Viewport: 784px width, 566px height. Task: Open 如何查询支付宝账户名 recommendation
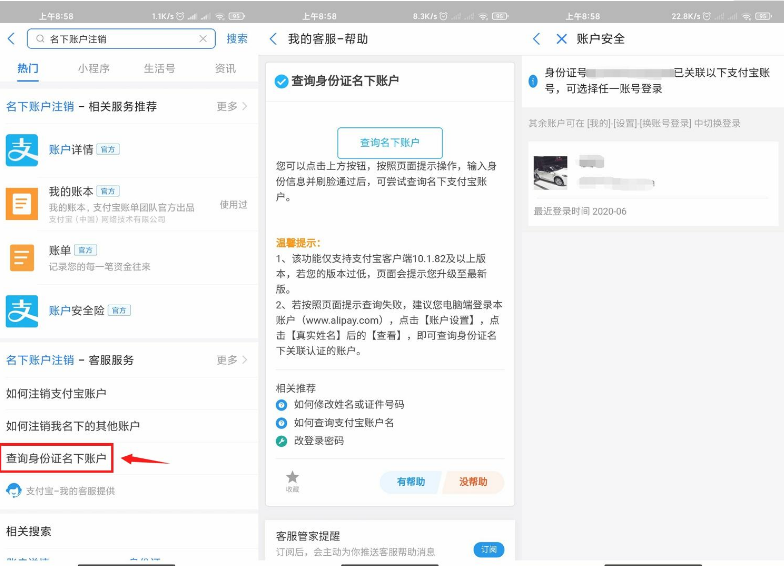(x=344, y=423)
